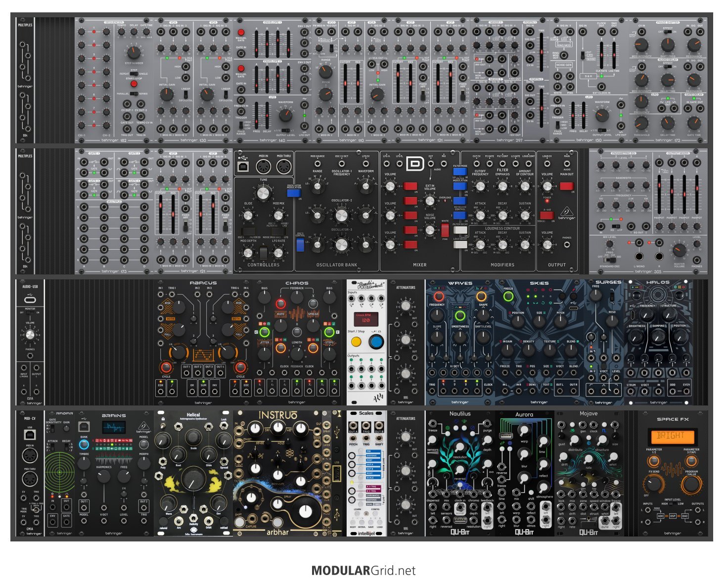Toggle the red A-440 switch on Model D

coord(547,215)
